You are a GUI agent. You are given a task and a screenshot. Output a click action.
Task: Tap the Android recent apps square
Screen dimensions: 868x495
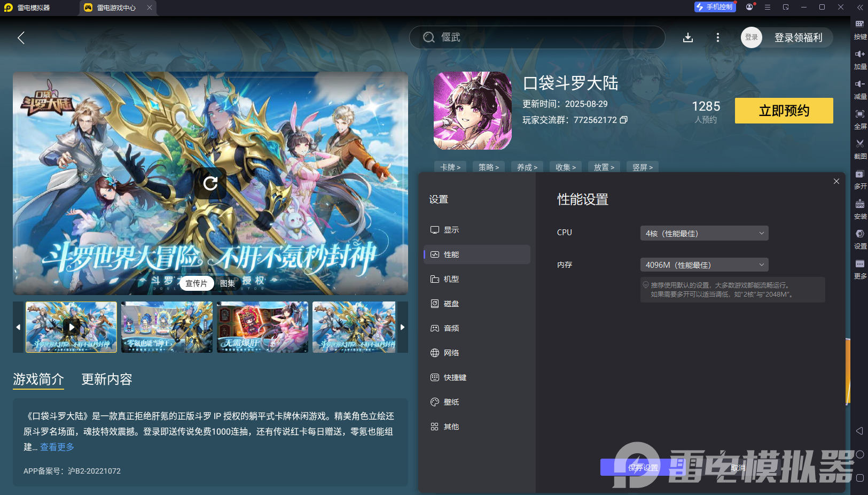pos(859,478)
